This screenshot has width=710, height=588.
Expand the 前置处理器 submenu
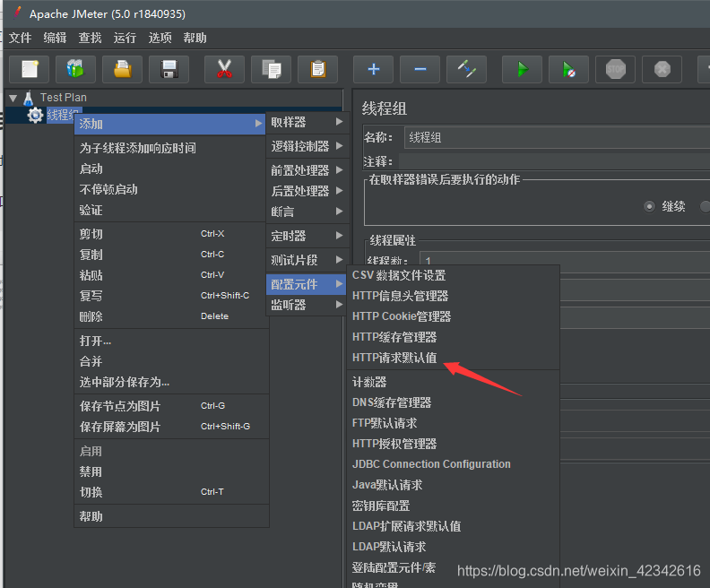(307, 170)
